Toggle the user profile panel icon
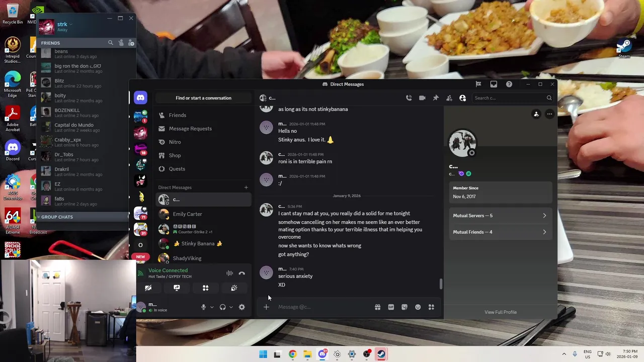This screenshot has width=644, height=362. click(463, 98)
